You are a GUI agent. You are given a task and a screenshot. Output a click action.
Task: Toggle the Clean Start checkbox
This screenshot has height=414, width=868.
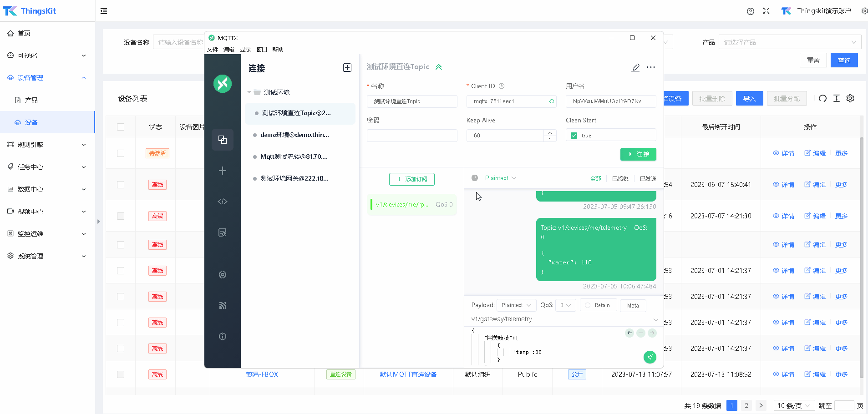[x=574, y=136]
